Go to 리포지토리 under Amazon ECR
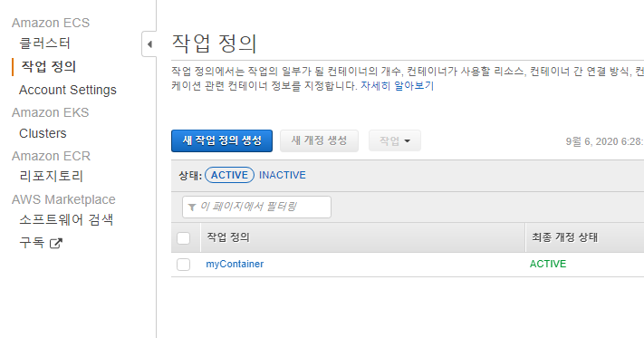 tap(51, 176)
